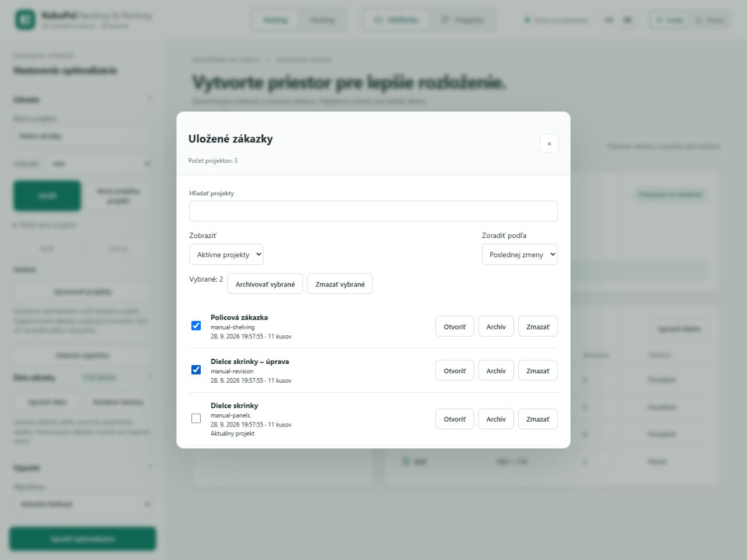Screen dimensions: 747x560
Task: Select the Dielce skrinky – úprava title
Action: tap(250, 362)
